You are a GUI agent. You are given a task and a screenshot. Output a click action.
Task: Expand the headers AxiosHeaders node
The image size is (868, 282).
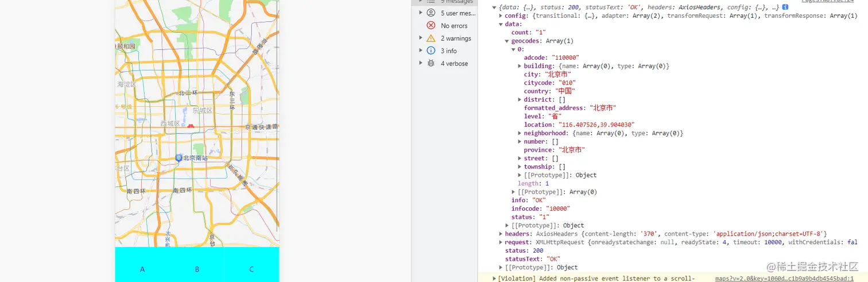click(501, 234)
